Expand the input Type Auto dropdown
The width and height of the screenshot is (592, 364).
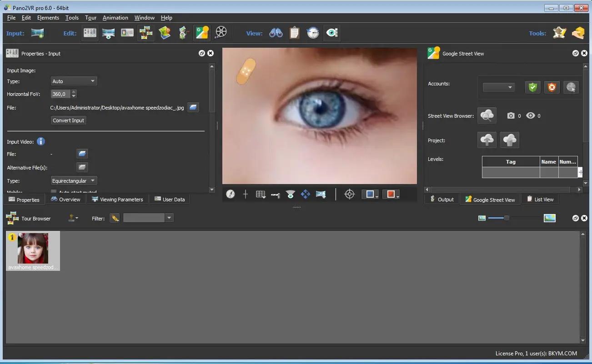coord(74,81)
